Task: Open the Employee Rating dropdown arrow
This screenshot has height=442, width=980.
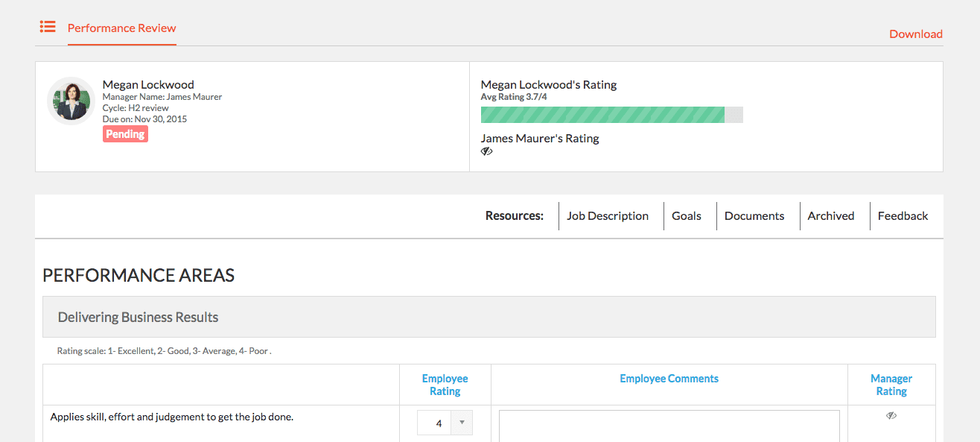Action: pyautogui.click(x=462, y=423)
